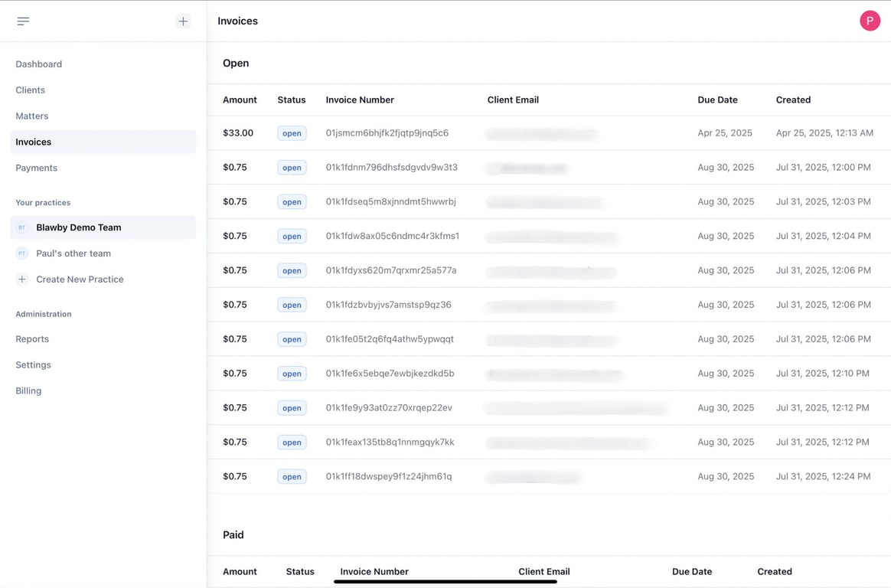Screen dimensions: 891x588
Task: Click the Paul's other team avatar icon
Action: click(x=21, y=253)
